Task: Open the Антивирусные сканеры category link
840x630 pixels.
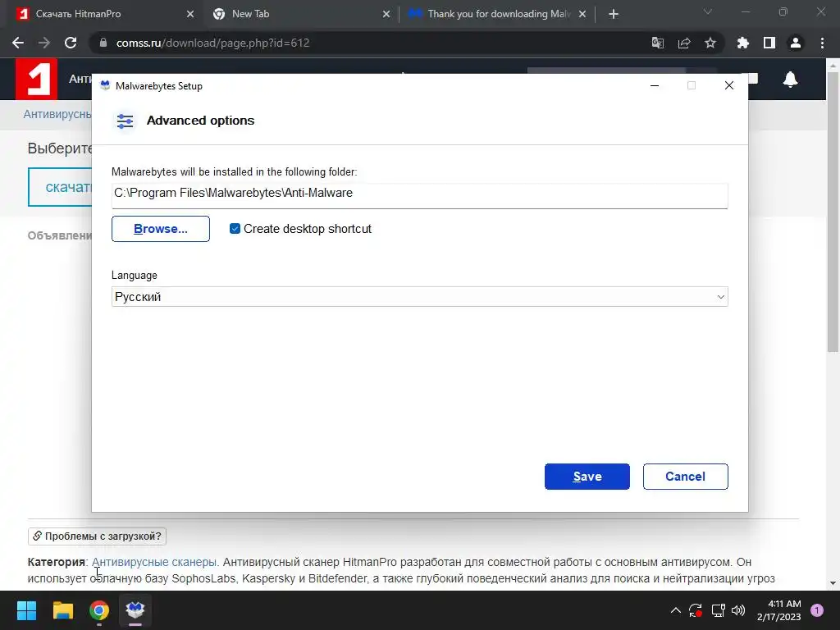Action: coord(154,562)
